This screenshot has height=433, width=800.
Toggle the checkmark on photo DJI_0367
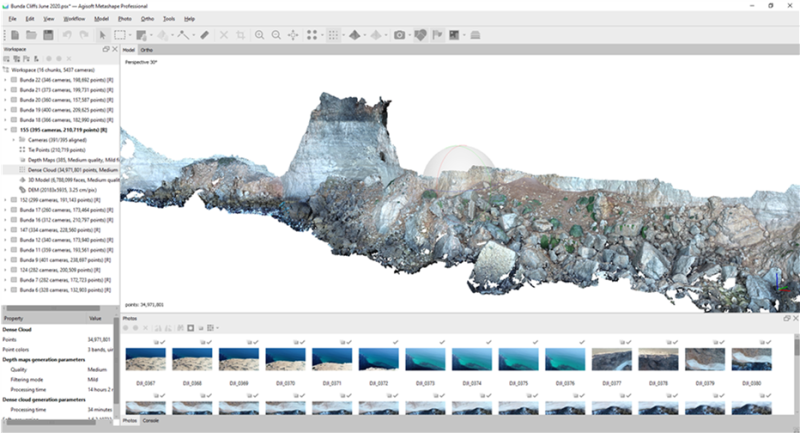point(164,342)
